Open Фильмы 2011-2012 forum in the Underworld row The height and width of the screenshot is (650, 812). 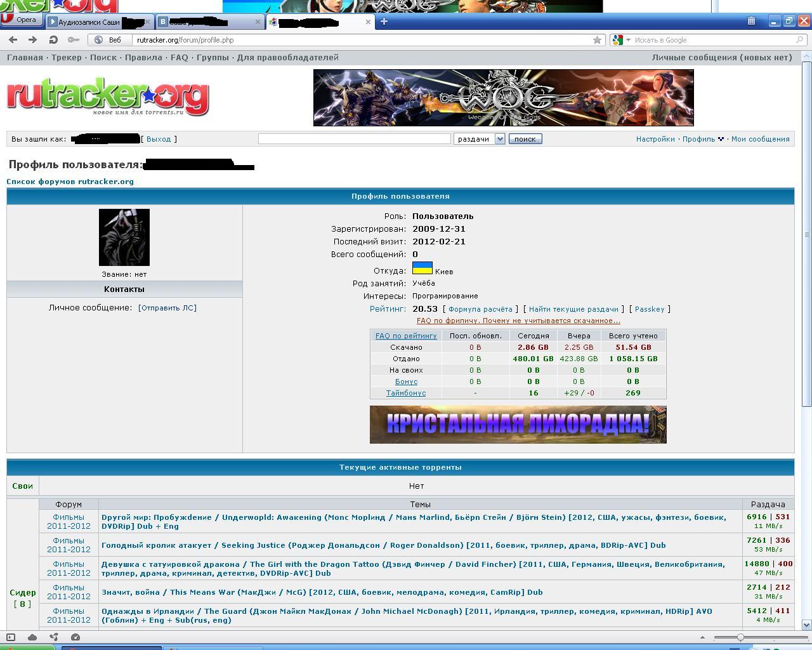[x=69, y=522]
